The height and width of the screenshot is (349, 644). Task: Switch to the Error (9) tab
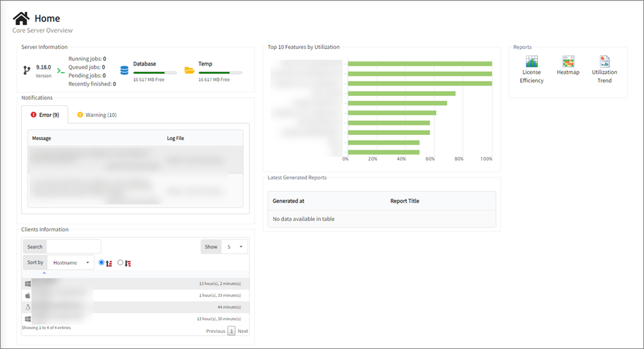pyautogui.click(x=44, y=115)
